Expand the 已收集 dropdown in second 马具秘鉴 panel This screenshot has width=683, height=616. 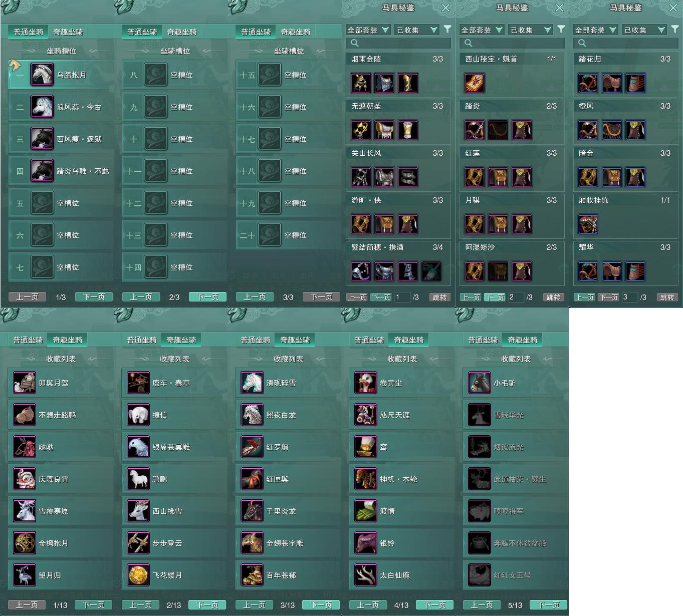coord(531,30)
